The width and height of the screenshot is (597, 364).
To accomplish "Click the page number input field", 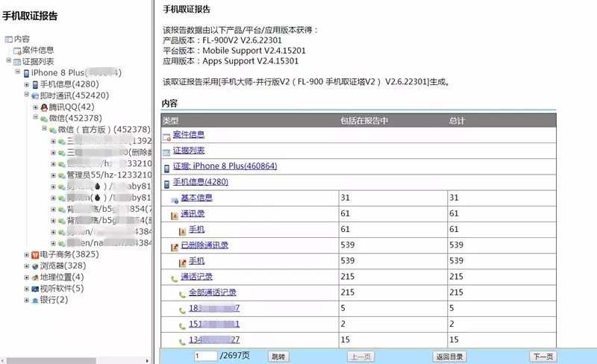I will click(x=206, y=357).
